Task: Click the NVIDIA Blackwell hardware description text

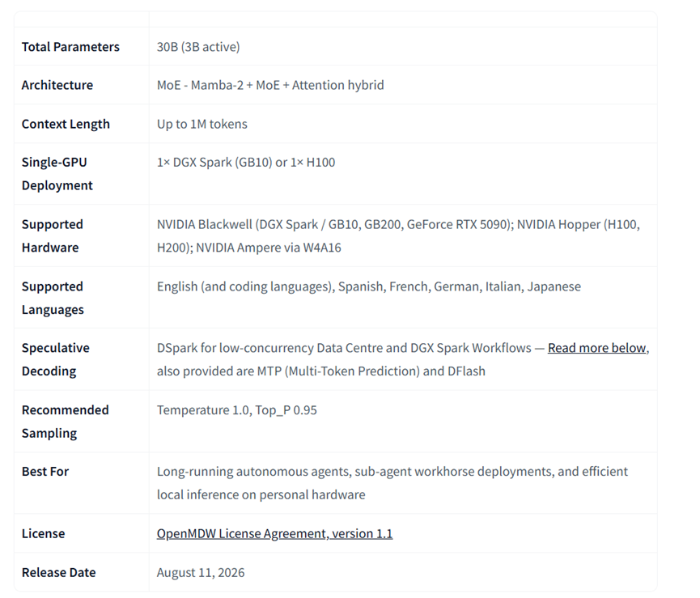Action: (x=398, y=235)
